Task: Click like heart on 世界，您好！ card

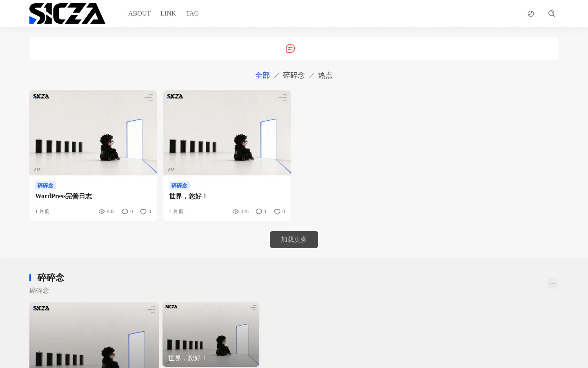Action: click(x=277, y=211)
